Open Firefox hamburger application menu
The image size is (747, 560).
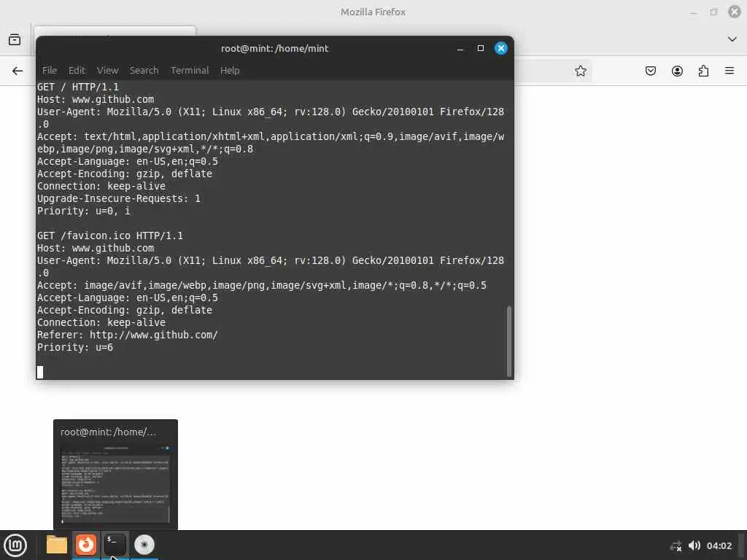[x=729, y=71]
